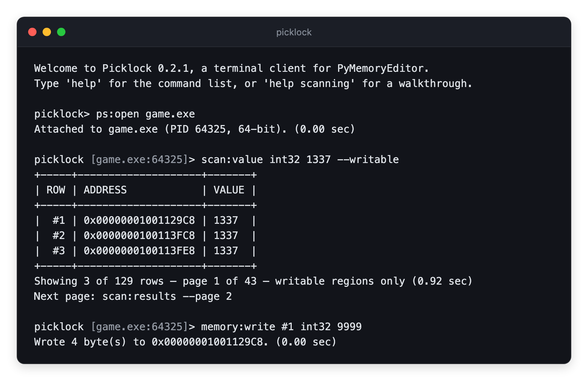Click the 'scan:value int32 1337 --writable' command
Viewport: 588px width, 380px height.
(x=300, y=160)
